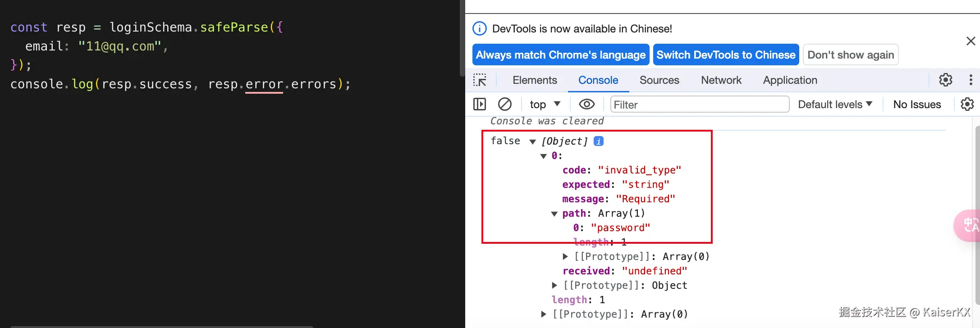Collapse the logged [Object] array

pyautogui.click(x=532, y=141)
